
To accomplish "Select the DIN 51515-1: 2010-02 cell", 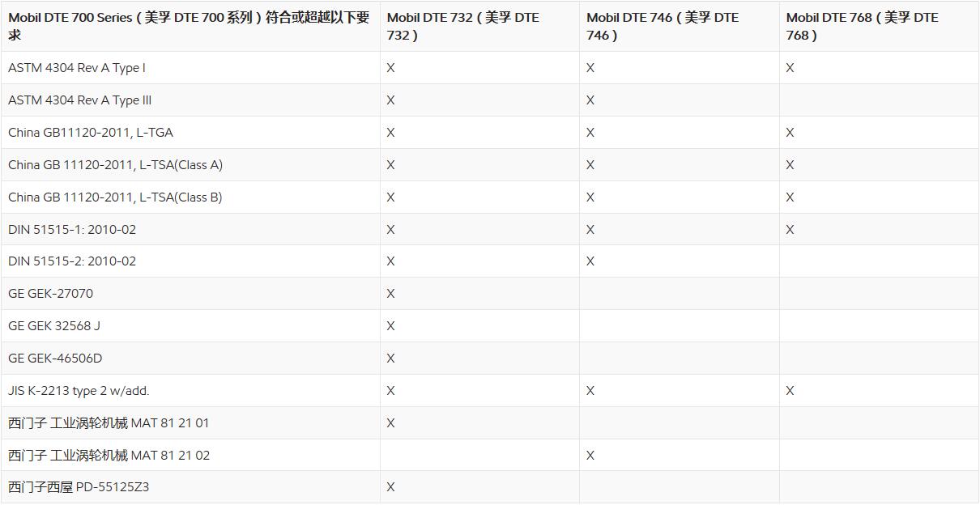I will [72, 230].
